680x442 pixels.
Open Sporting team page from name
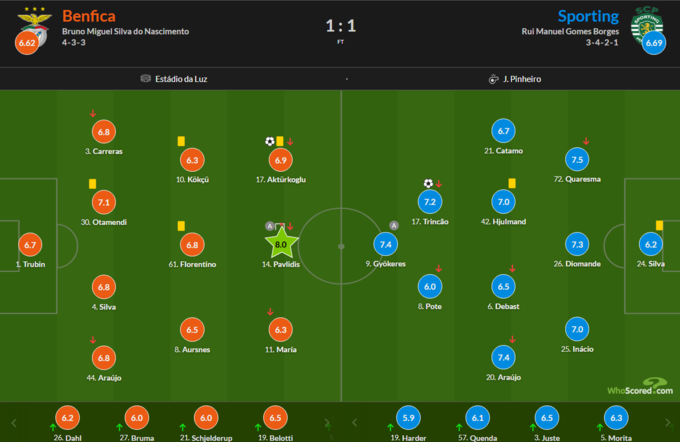(587, 16)
